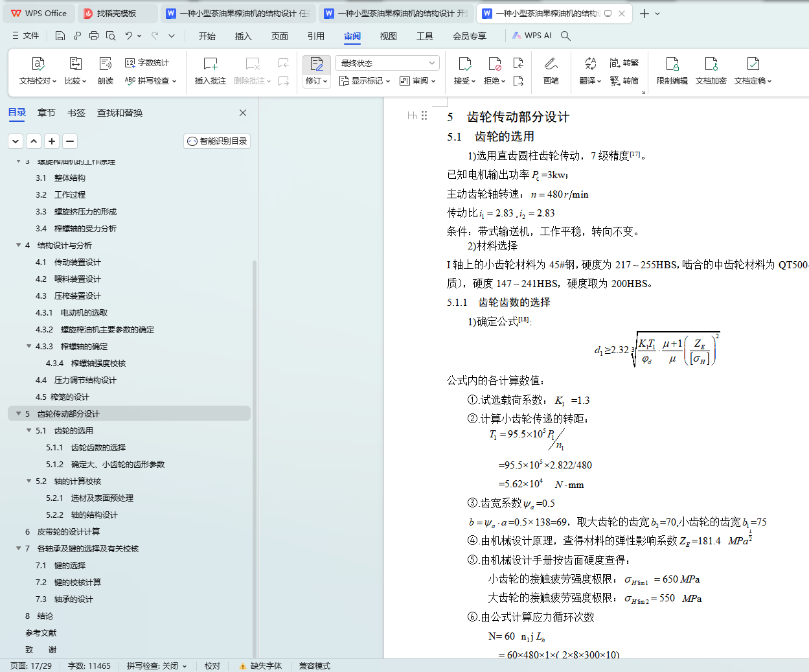This screenshot has height=672, width=809.
Task: Click 缺失字体 in status bar
Action: pos(260,666)
